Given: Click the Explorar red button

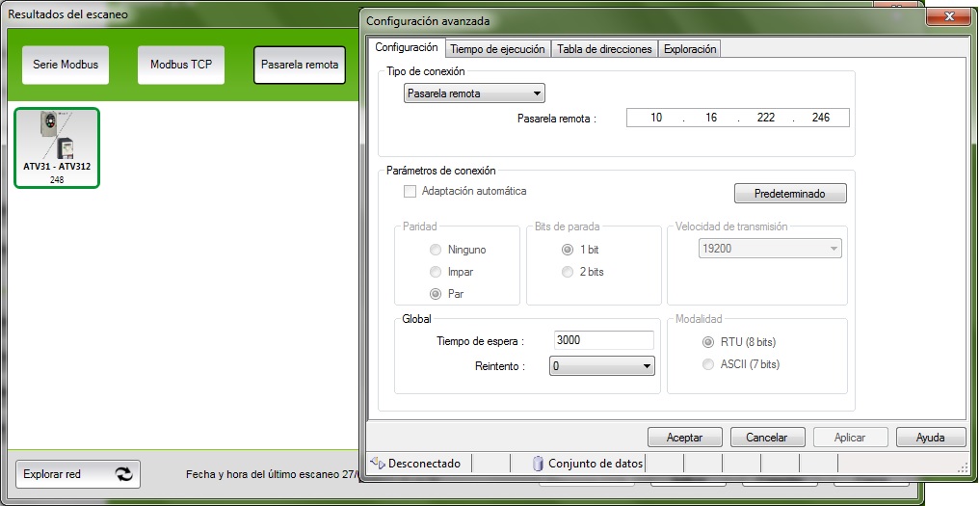Looking at the screenshot, I should pyautogui.click(x=77, y=474).
